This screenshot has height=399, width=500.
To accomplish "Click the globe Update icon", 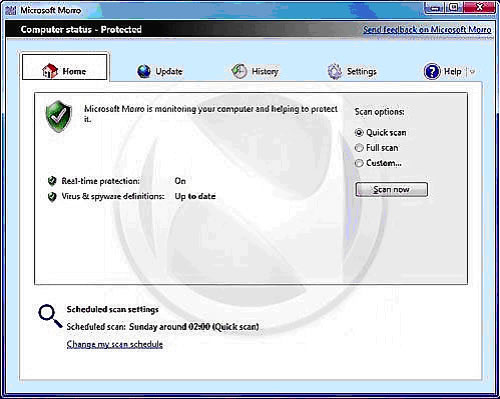I will pyautogui.click(x=144, y=71).
